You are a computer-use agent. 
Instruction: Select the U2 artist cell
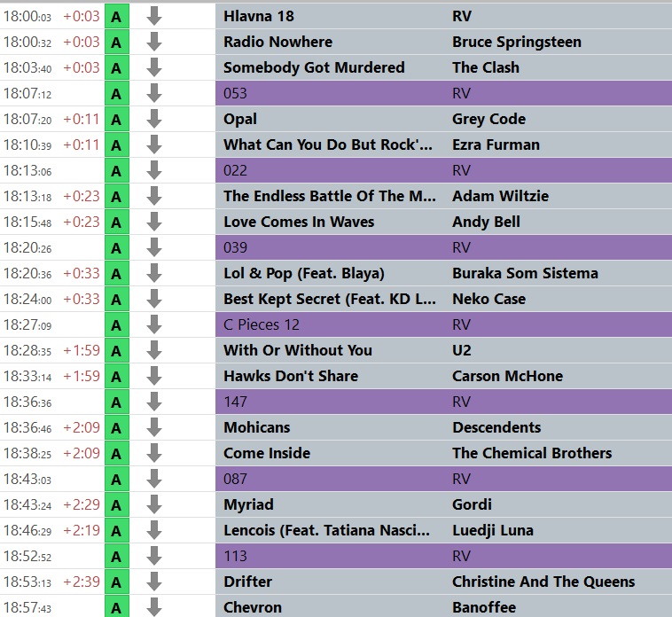462,350
